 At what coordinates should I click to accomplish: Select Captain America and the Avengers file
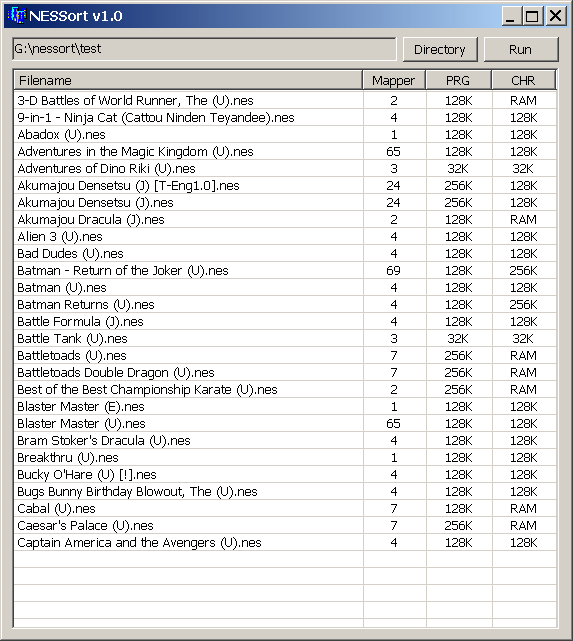285,542
